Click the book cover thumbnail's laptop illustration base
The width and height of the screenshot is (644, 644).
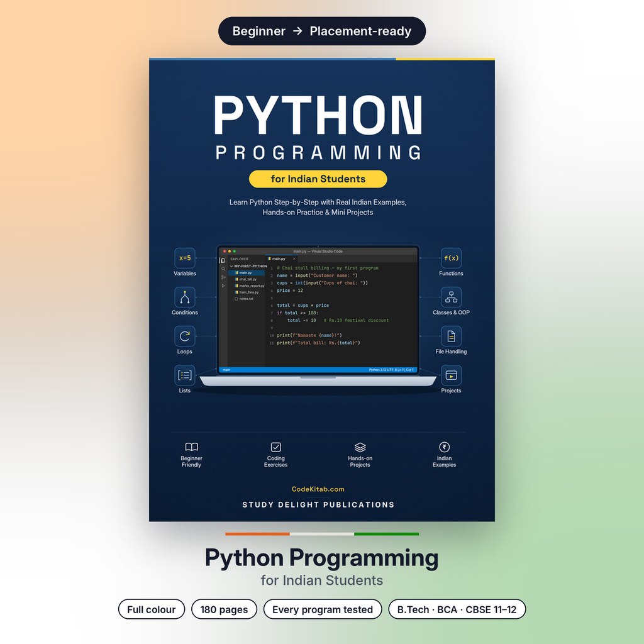(x=318, y=381)
